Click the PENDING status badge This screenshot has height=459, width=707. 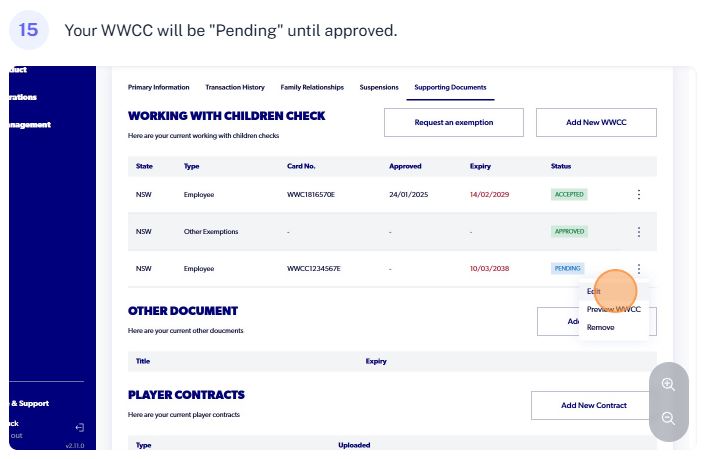pyautogui.click(x=567, y=268)
